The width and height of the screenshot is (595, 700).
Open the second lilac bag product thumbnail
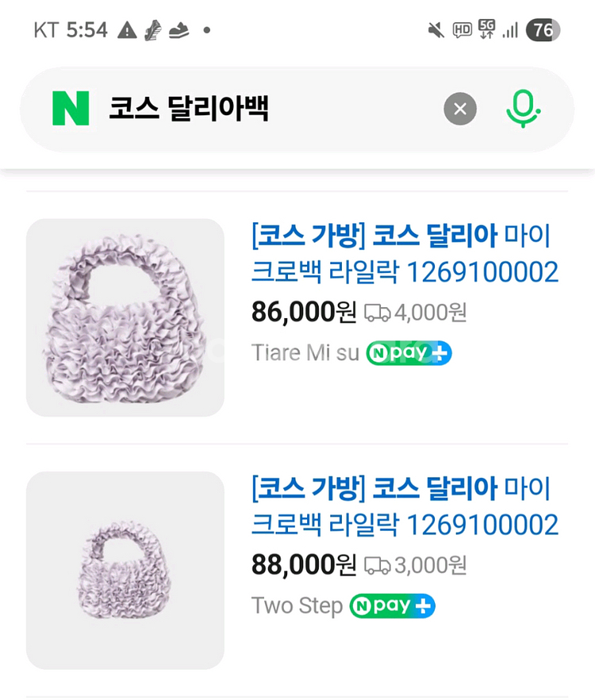tap(125, 570)
